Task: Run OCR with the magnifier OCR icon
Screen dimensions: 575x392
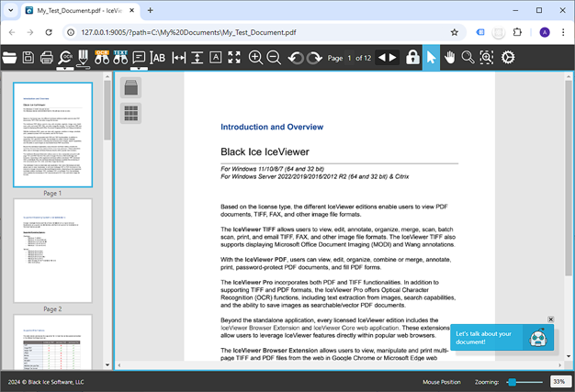Action: pos(65,58)
